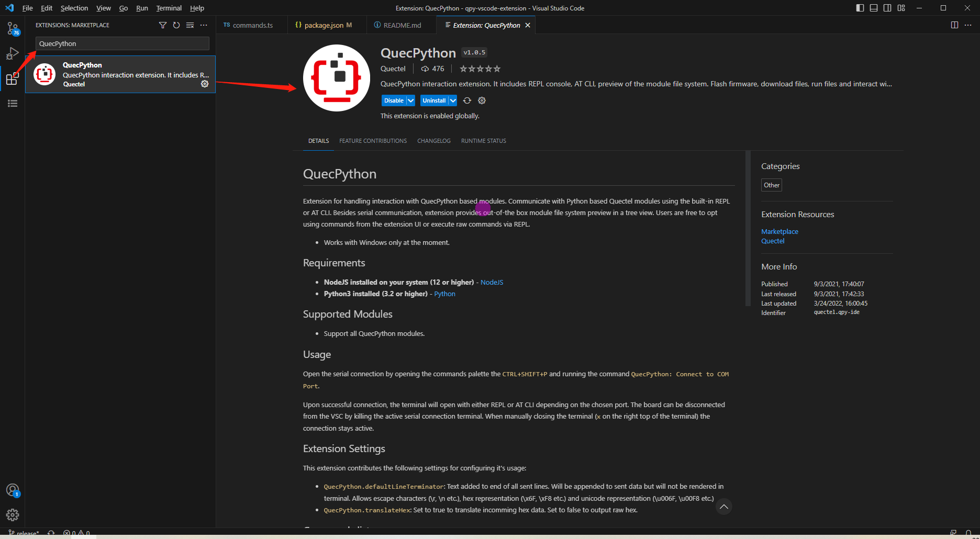Image resolution: width=980 pixels, height=539 pixels.
Task: Open the Quectel resource link
Action: [x=773, y=241]
